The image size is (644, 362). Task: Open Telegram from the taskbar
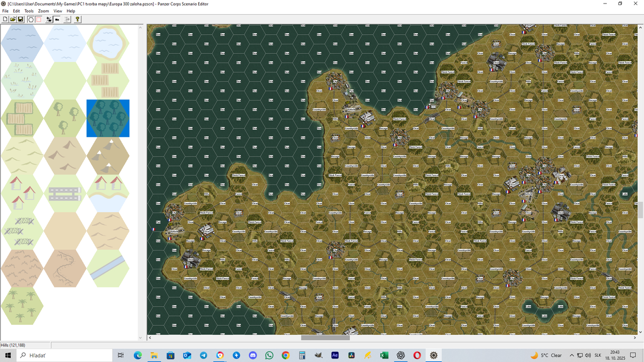[203, 355]
